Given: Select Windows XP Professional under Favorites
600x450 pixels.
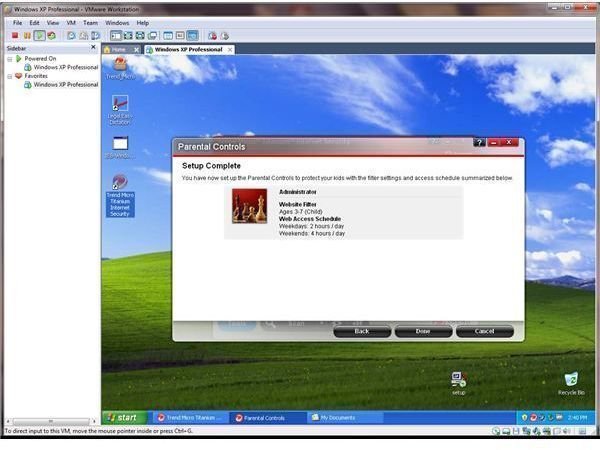Looking at the screenshot, I should tap(65, 85).
